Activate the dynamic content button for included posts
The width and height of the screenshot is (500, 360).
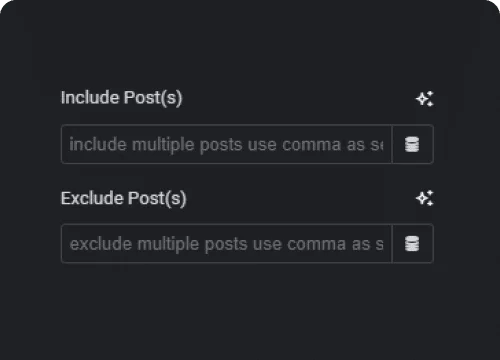(x=413, y=144)
